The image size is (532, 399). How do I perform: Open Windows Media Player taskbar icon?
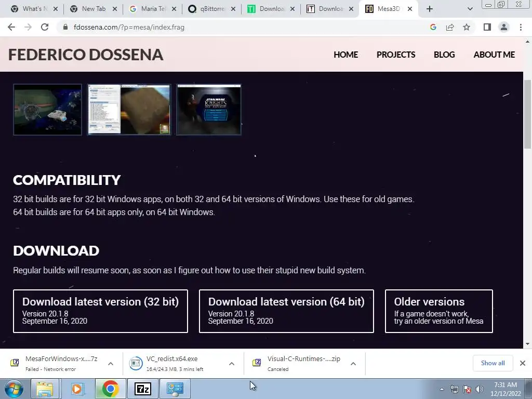77,389
